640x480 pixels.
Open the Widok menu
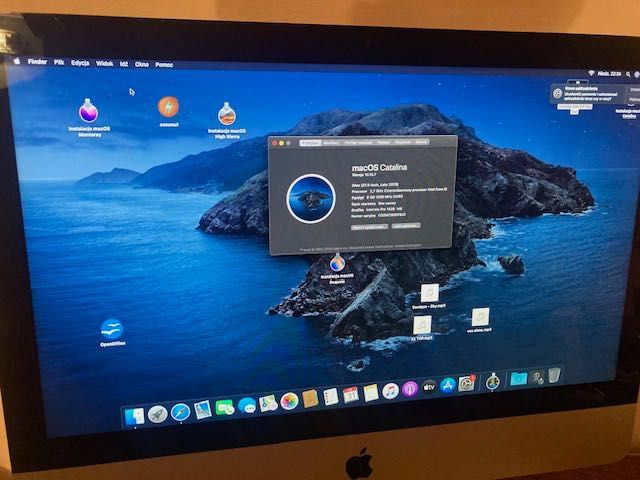[x=104, y=63]
